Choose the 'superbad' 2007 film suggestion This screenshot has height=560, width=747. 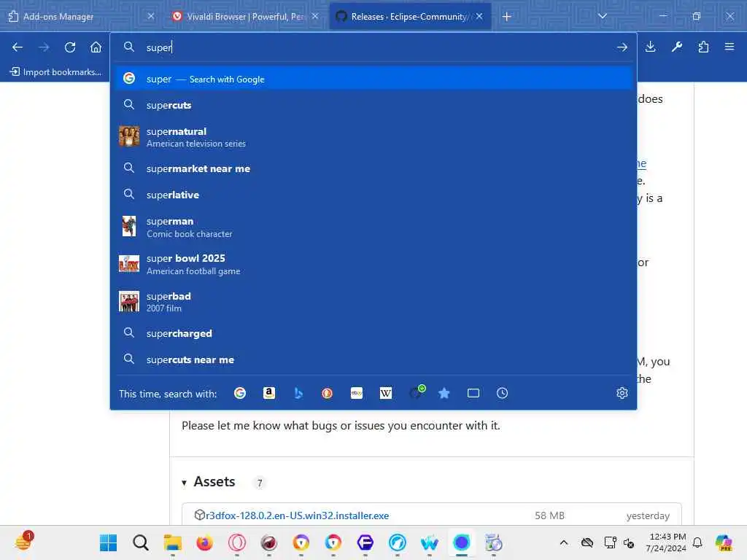pos(373,301)
